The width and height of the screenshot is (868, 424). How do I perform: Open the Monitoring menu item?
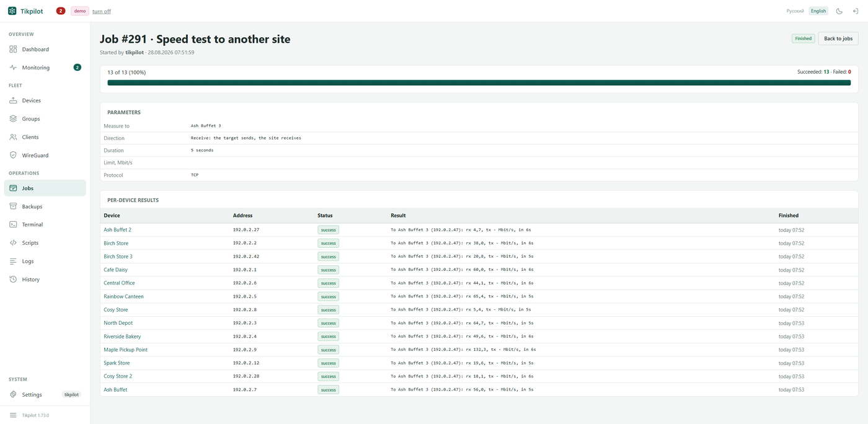pyautogui.click(x=45, y=68)
